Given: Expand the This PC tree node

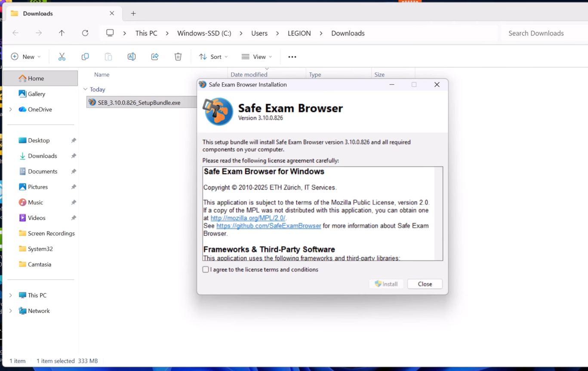Looking at the screenshot, I should (x=11, y=295).
